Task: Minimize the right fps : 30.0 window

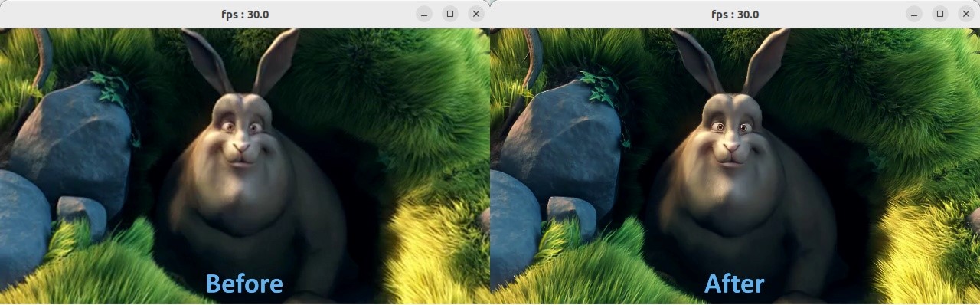Action: (914, 14)
